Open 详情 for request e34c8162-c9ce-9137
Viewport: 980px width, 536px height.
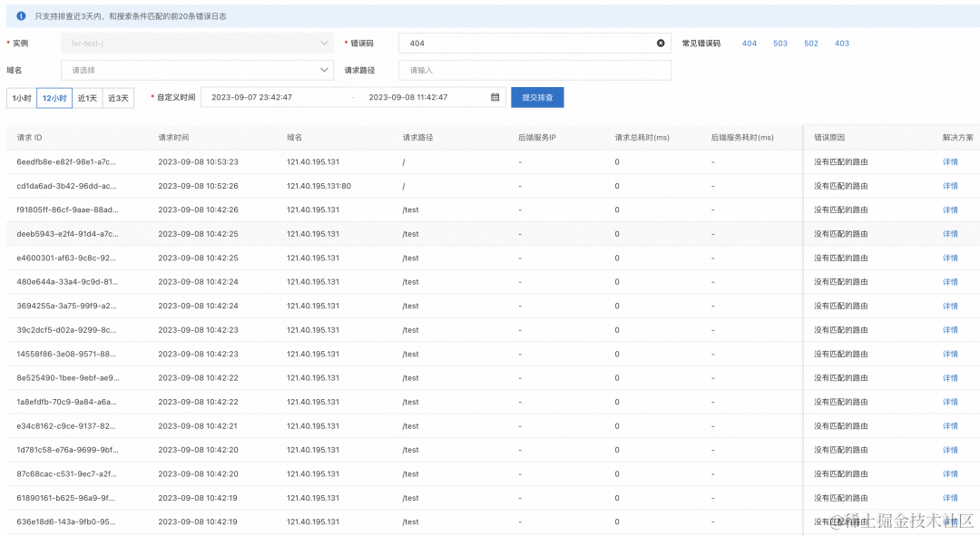click(x=950, y=426)
